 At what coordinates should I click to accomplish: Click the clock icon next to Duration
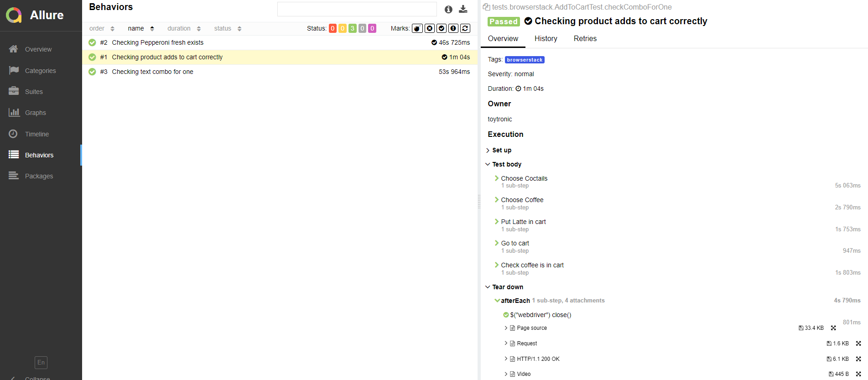tap(518, 88)
